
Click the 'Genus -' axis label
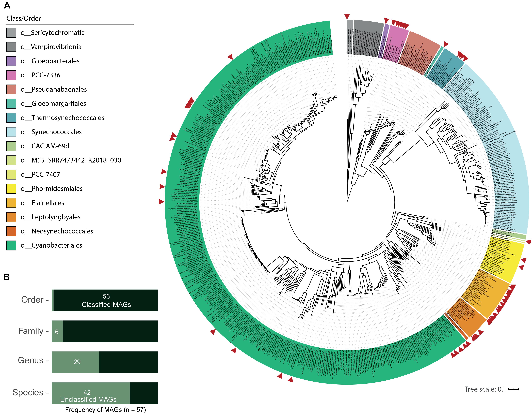[33, 360]
